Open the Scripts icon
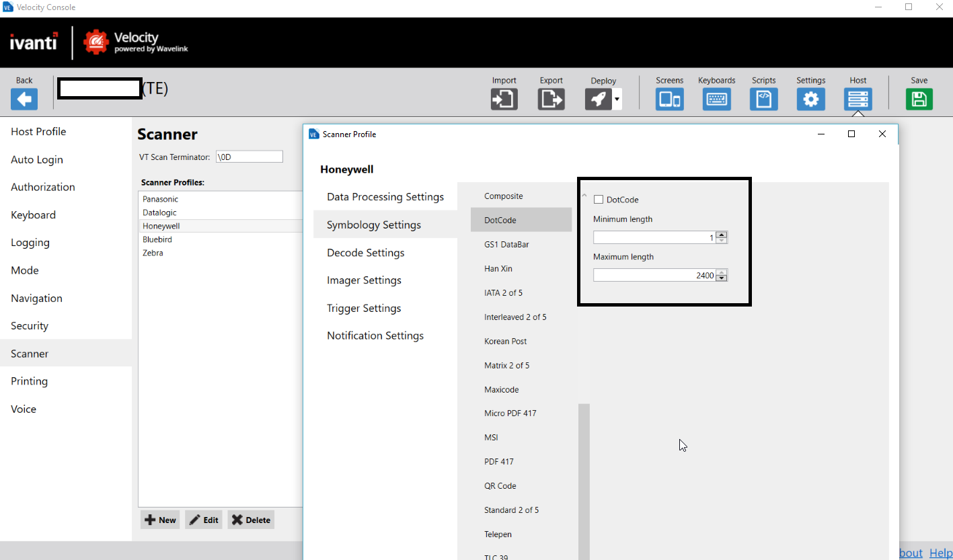953x560 pixels. coord(763,99)
